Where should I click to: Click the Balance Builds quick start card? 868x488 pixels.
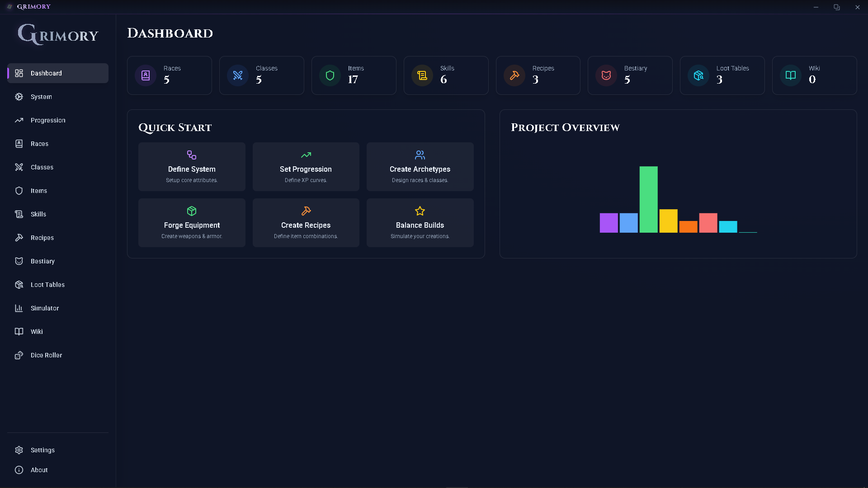coord(420,223)
